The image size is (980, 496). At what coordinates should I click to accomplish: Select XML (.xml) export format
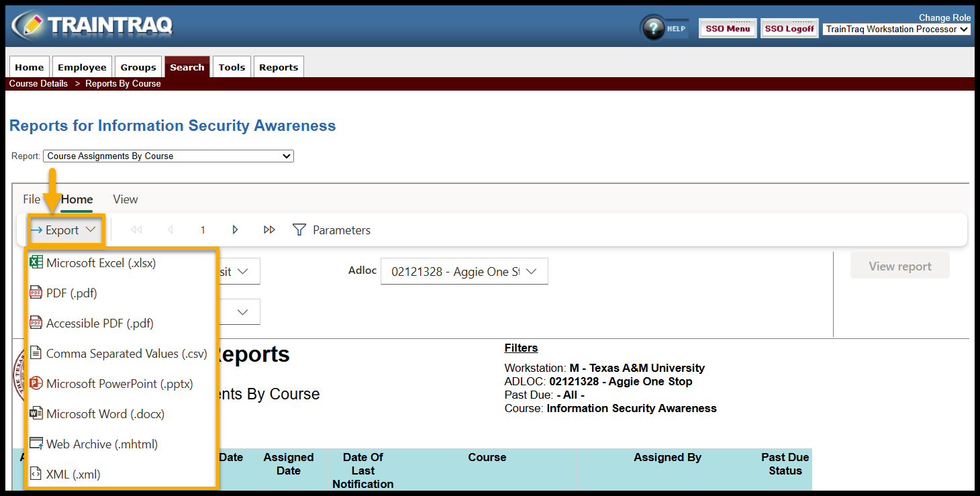click(x=72, y=475)
